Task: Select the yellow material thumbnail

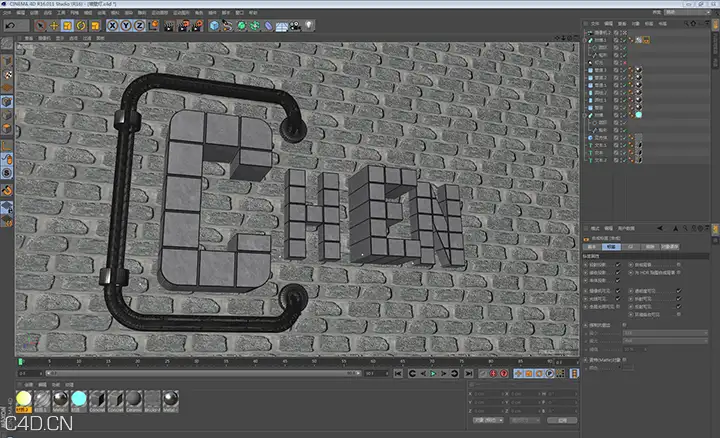Action: (23, 399)
